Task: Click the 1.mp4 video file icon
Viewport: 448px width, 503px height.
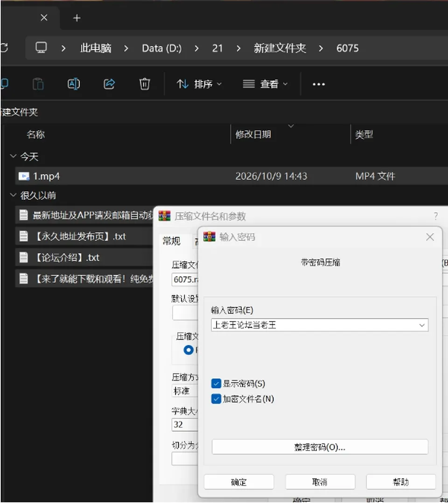Action: pos(24,176)
